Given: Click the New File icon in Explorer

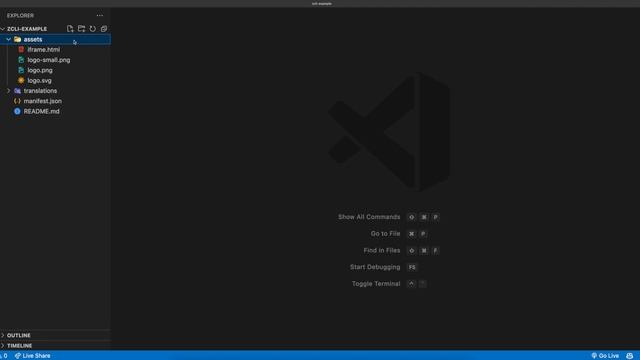Looking at the screenshot, I should pos(70,29).
